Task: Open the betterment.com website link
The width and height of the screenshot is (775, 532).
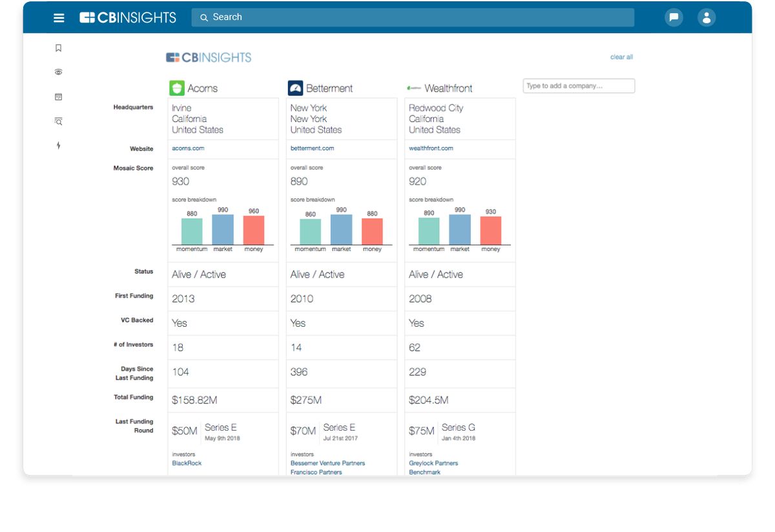Action: pyautogui.click(x=312, y=148)
